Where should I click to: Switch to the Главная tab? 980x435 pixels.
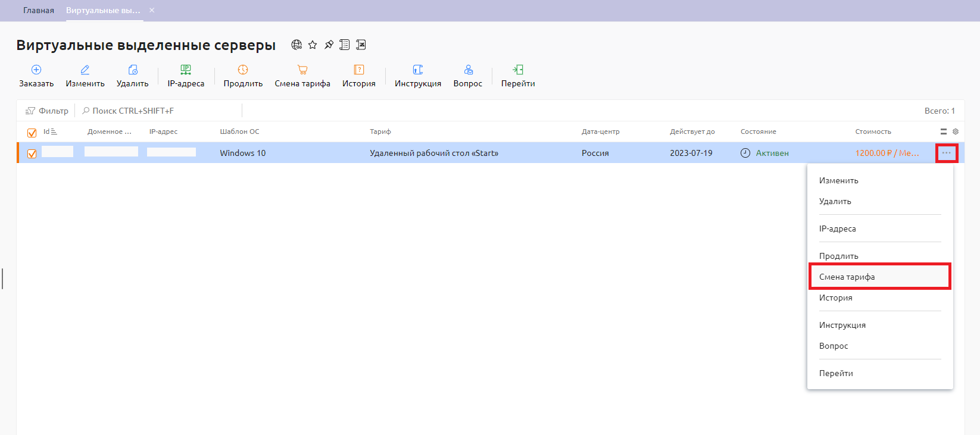point(39,10)
